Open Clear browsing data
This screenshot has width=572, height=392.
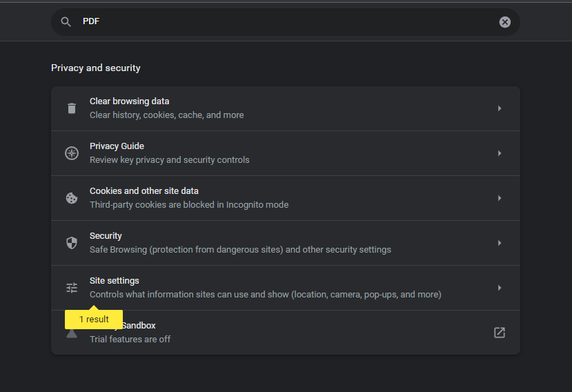click(286, 108)
